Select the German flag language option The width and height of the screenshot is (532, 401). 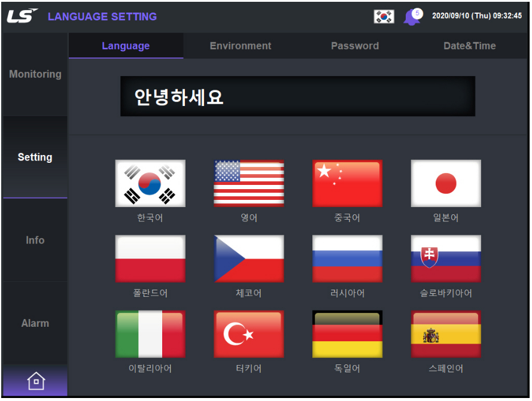pos(347,334)
